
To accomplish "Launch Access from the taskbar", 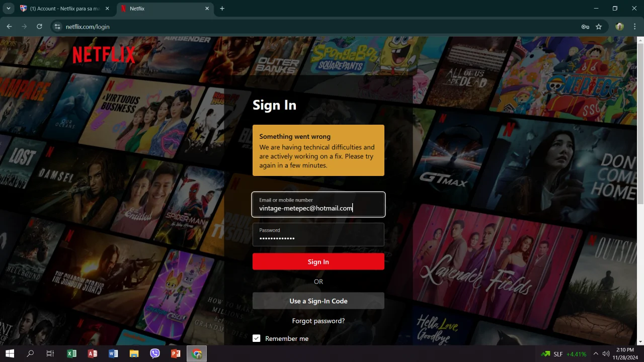I will (93, 353).
